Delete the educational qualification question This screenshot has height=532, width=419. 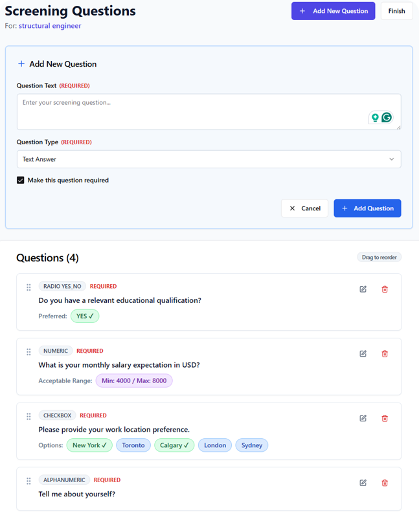click(385, 289)
